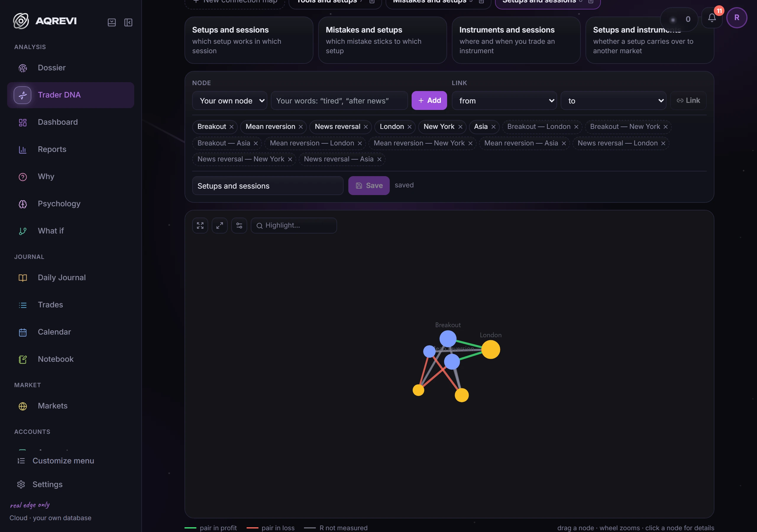The width and height of the screenshot is (757, 532).
Task: Click the purple Add node button
Action: pyautogui.click(x=429, y=100)
